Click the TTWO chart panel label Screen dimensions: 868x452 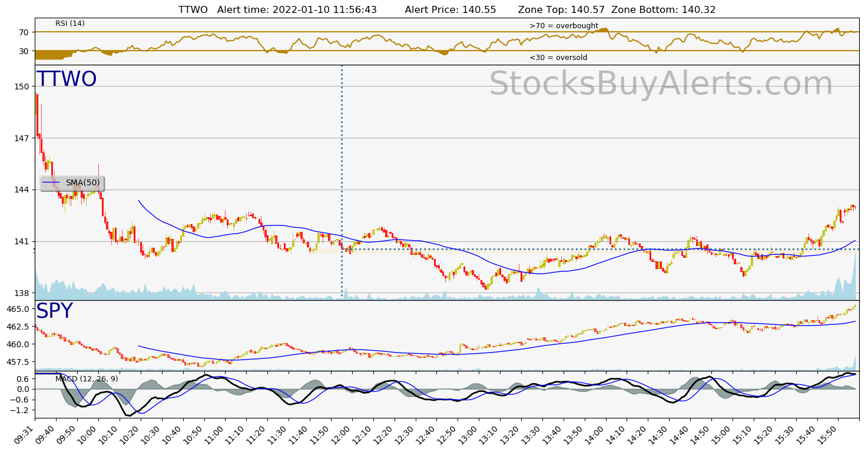(x=67, y=79)
